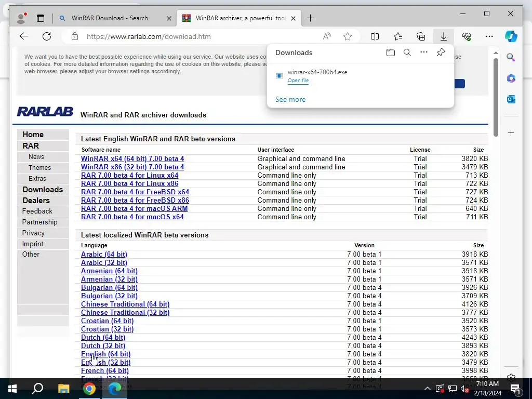The image size is (532, 399).
Task: Open News in site navigation
Action: coord(36,157)
